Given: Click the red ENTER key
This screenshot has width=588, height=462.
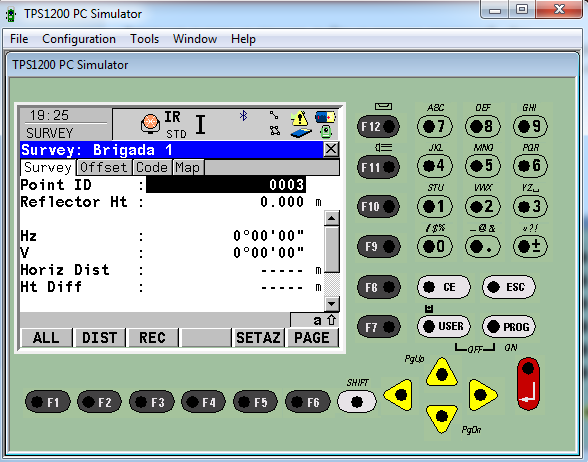Looking at the screenshot, I should [528, 384].
